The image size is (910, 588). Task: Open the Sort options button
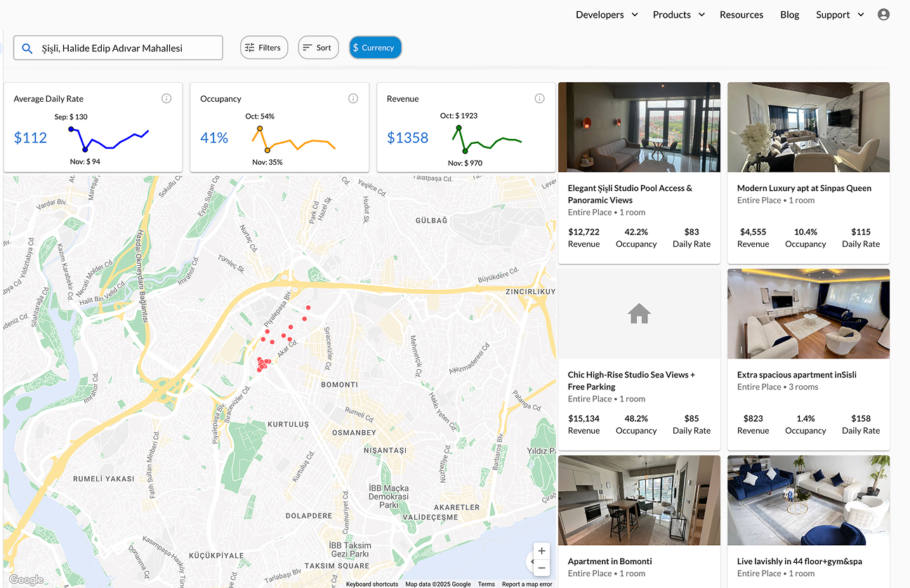coord(318,48)
